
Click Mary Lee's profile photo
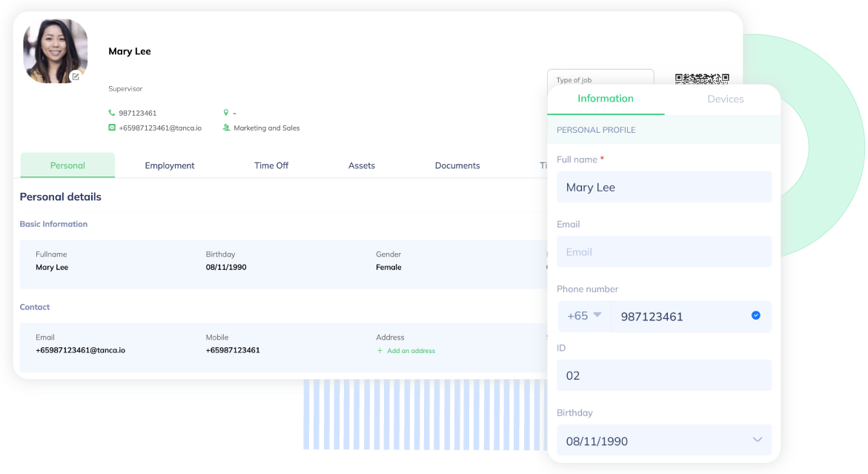pyautogui.click(x=56, y=50)
